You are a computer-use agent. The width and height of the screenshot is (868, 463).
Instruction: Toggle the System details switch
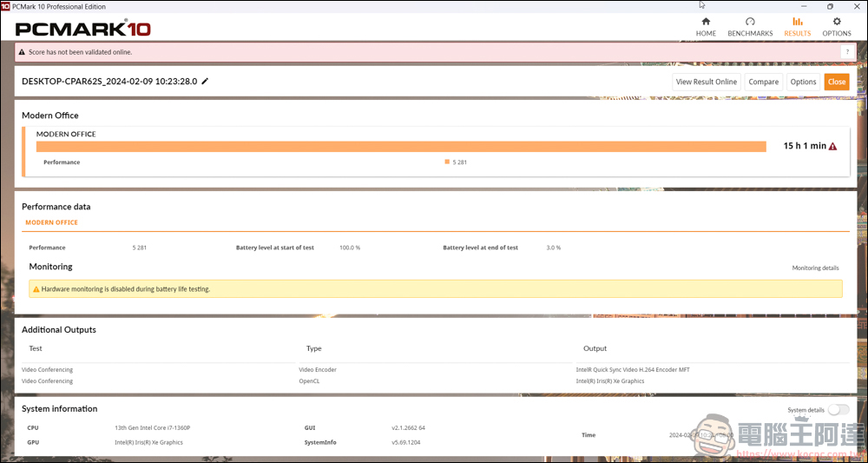pyautogui.click(x=838, y=410)
